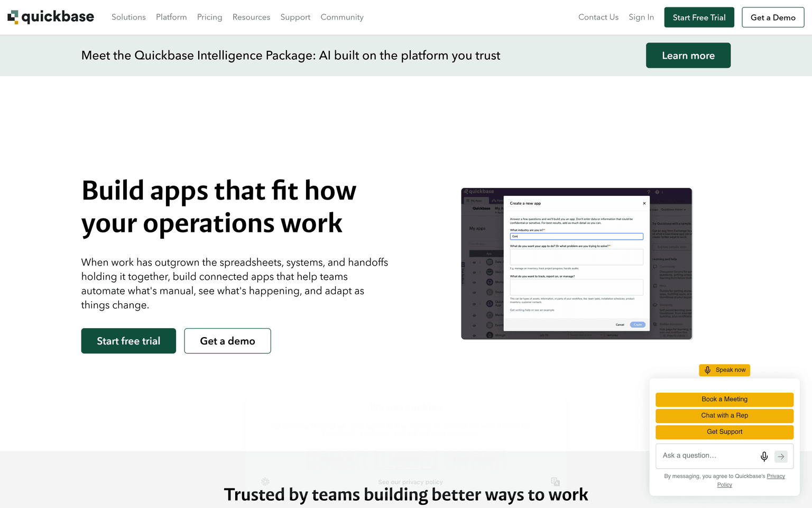Image resolution: width=812 pixels, height=508 pixels.
Task: Click the Get a Demo header button
Action: click(773, 17)
